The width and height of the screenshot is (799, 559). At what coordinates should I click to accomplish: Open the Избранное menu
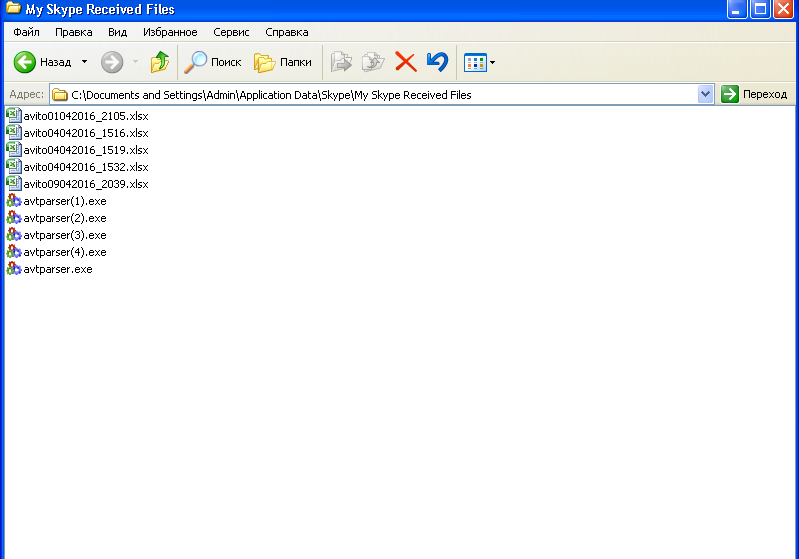[170, 32]
